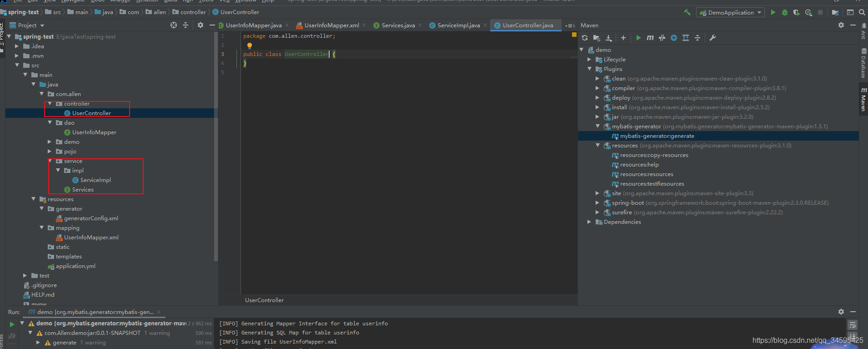Reimport all Maven projects
The height and width of the screenshot is (349, 868).
585,38
